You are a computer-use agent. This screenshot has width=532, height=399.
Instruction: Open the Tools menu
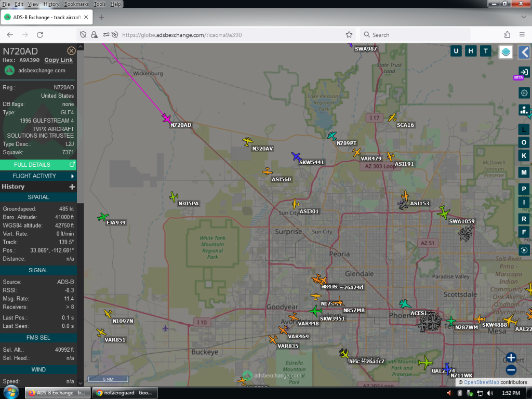point(99,4)
